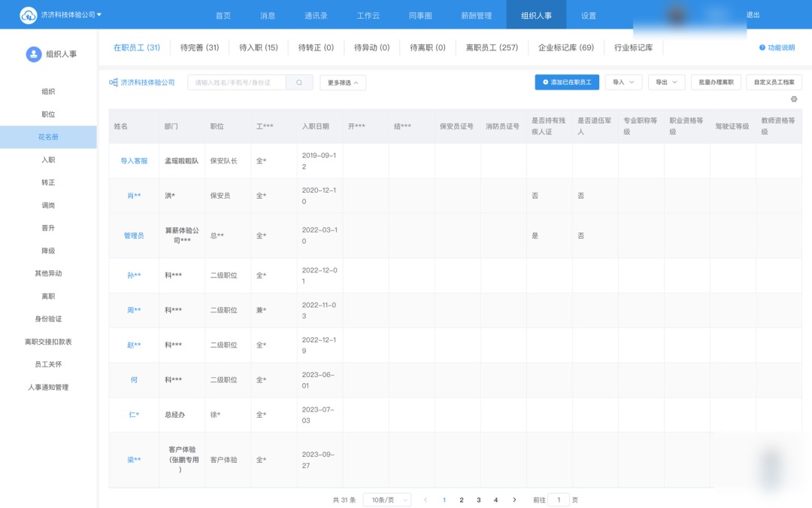Open 人事通知管理 in sidebar
Viewport: 812px width, 508px height.
click(x=48, y=388)
